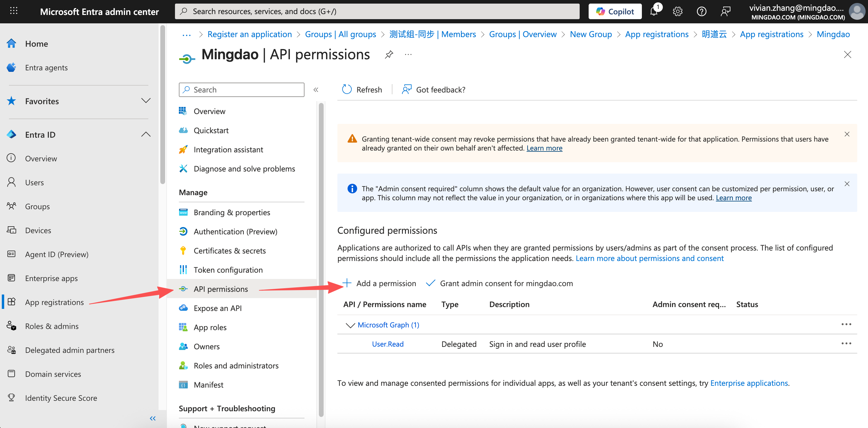Select Enterprise apps in the left navigation
The image size is (868, 428).
[51, 278]
